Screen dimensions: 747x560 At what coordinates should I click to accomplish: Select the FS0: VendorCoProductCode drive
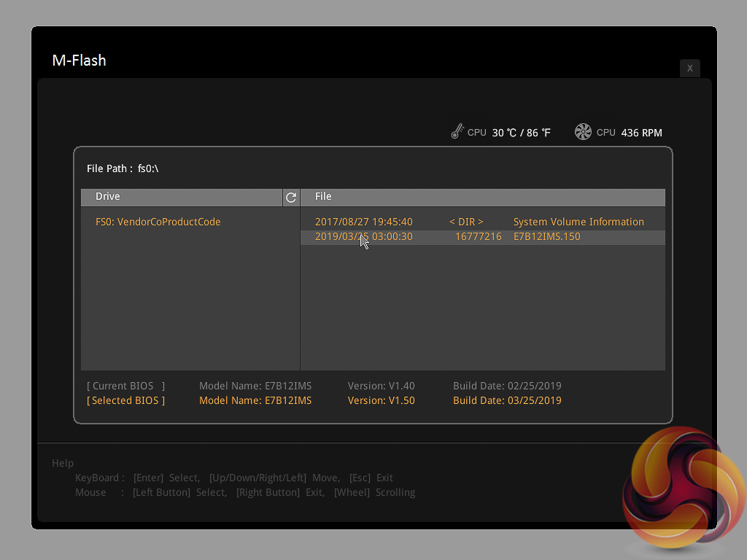coord(158,222)
